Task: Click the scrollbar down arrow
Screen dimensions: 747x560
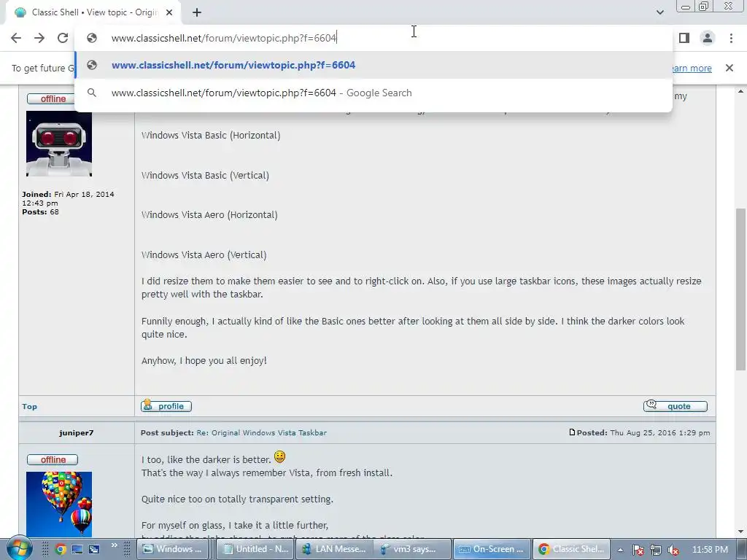Action: (x=740, y=532)
